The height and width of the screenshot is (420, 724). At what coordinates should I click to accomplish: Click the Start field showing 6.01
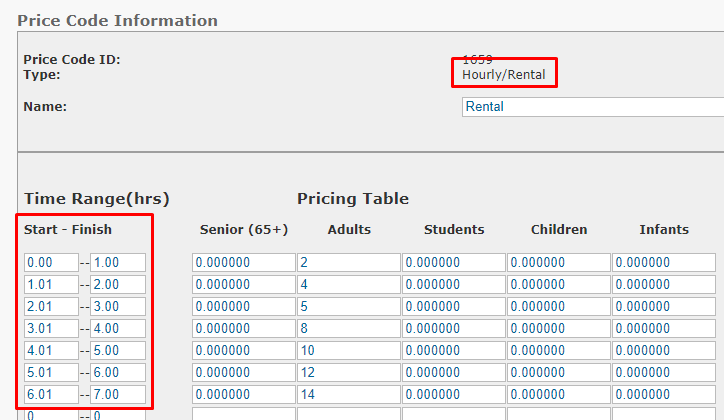[51, 395]
